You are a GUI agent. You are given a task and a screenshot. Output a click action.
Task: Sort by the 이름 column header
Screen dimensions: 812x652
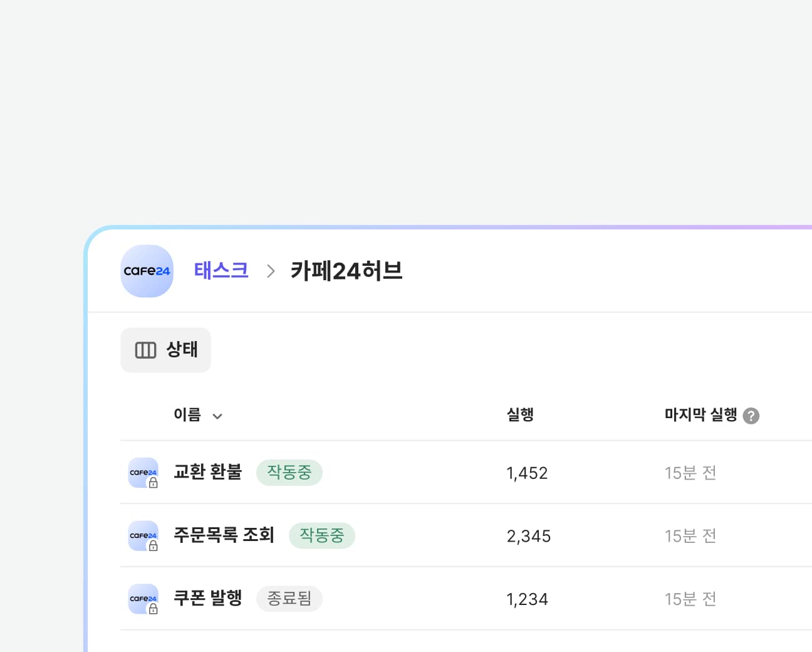pos(187,414)
